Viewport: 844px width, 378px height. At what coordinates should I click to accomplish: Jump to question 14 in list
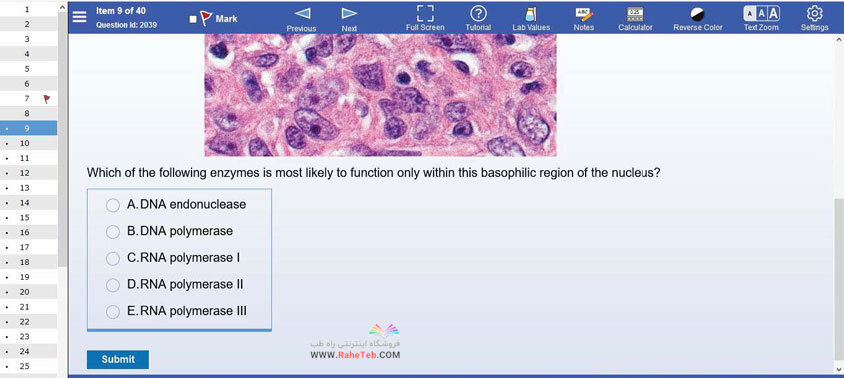(29, 203)
